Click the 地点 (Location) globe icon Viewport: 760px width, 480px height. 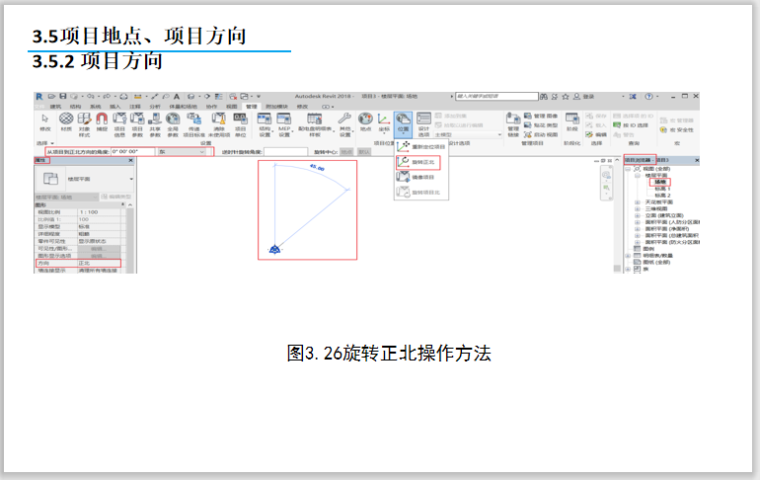pos(366,119)
